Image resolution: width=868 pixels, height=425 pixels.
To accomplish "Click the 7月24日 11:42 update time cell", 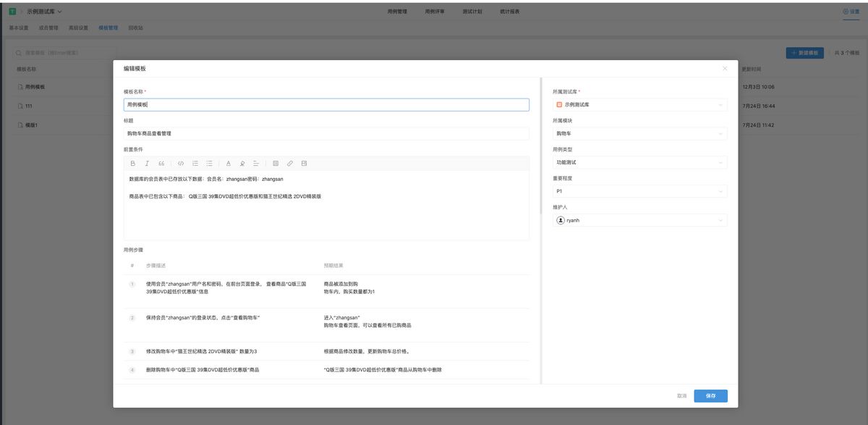I will pos(758,125).
